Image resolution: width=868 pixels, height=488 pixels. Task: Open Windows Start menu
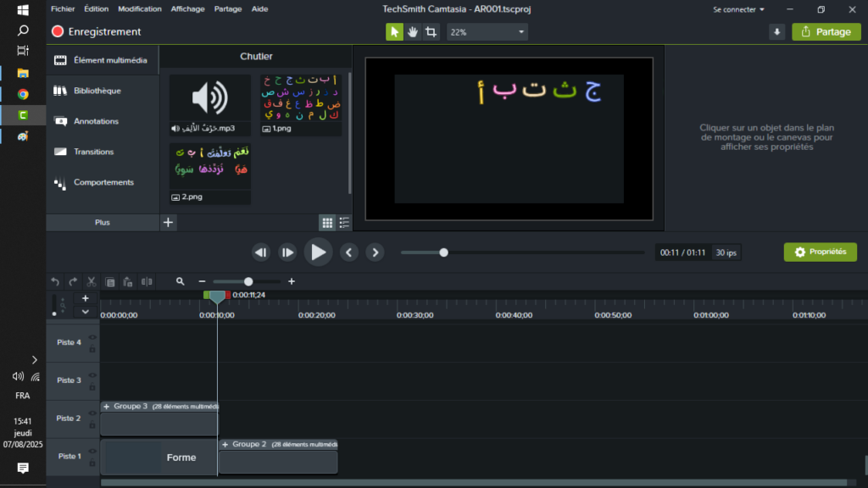pos(23,10)
